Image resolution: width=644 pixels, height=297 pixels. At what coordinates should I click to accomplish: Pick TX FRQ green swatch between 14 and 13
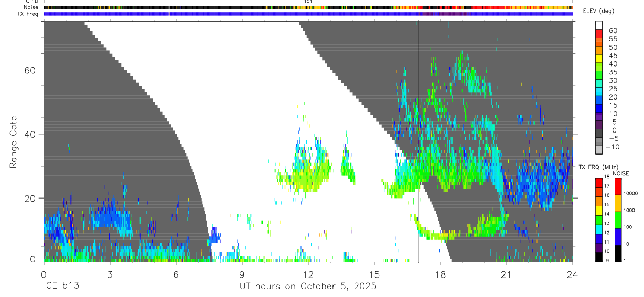599,220
